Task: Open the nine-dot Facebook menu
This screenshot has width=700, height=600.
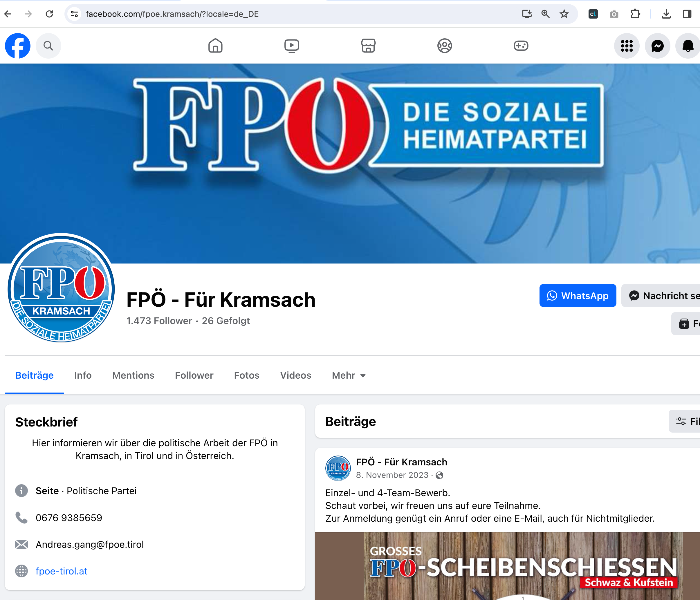Action: pos(627,46)
